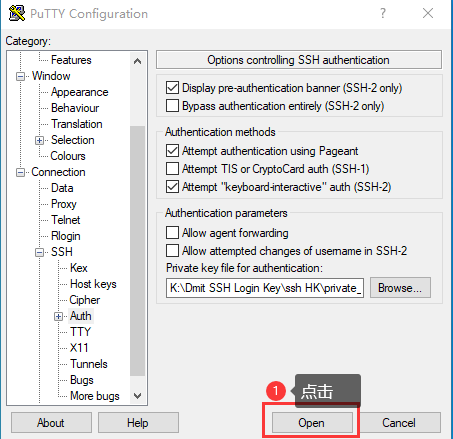Open the Data settings

(62, 188)
